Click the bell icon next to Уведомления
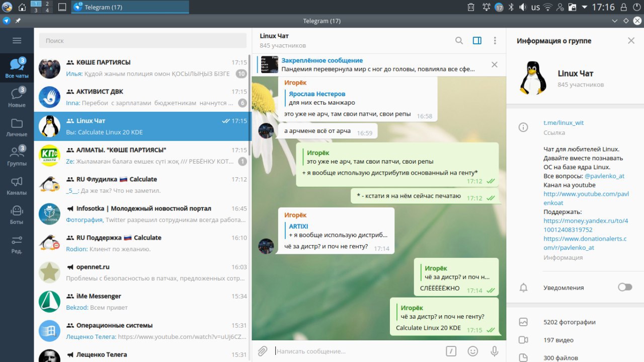 tap(523, 287)
